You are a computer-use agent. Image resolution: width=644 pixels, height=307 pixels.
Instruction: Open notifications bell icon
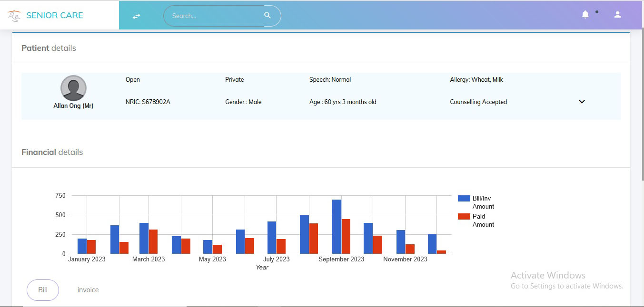click(x=585, y=15)
